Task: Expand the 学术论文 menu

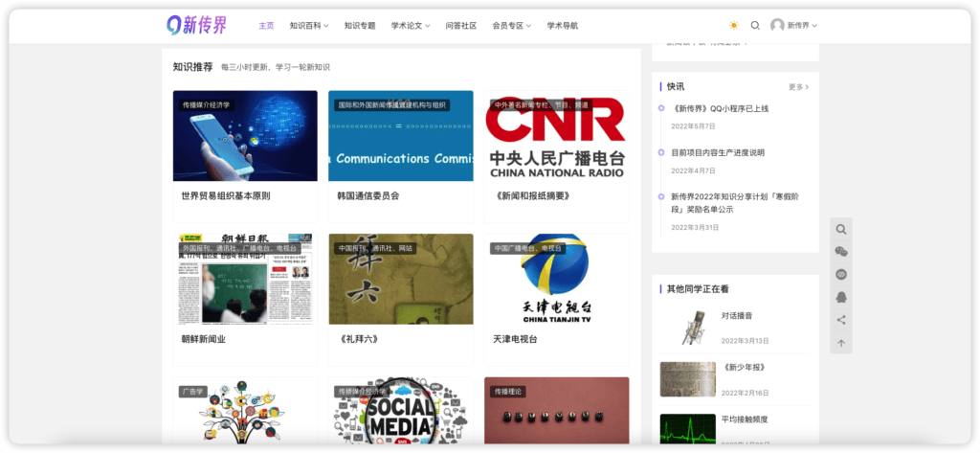Action: click(x=411, y=26)
